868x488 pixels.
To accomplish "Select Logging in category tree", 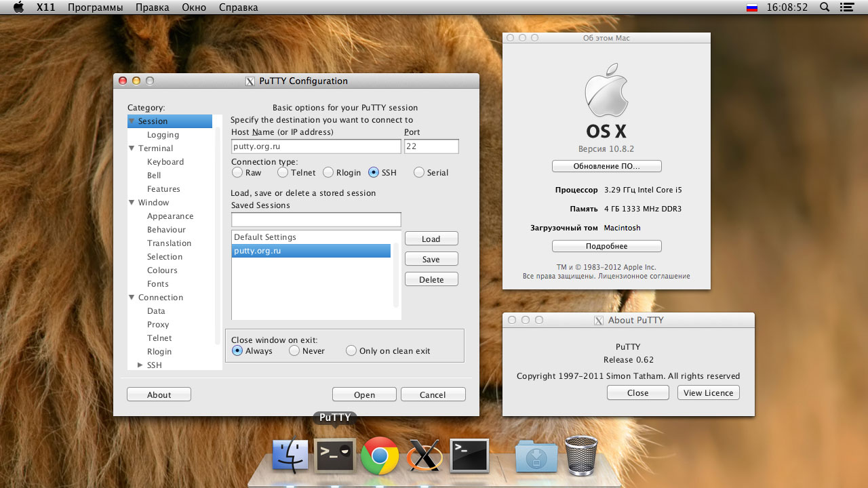I will (x=163, y=135).
